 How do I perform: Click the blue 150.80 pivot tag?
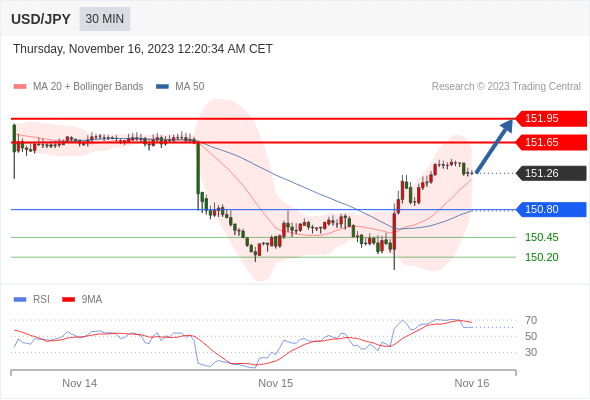[x=551, y=209]
